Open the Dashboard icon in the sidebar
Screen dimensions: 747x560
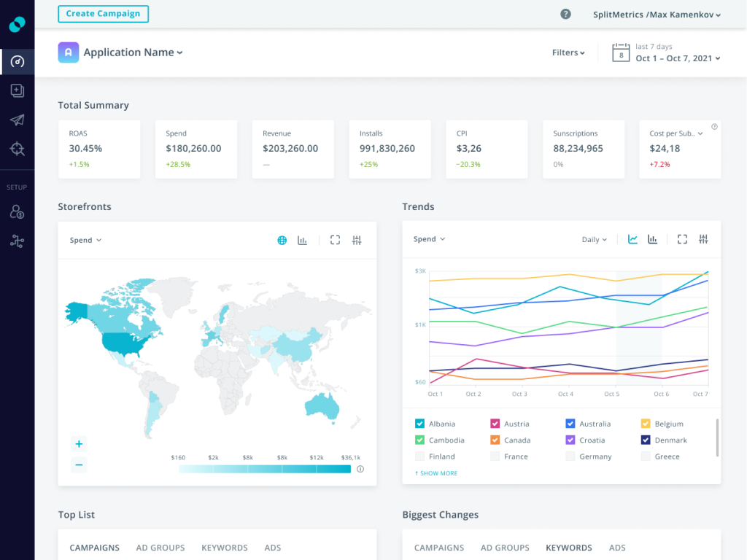[18, 62]
